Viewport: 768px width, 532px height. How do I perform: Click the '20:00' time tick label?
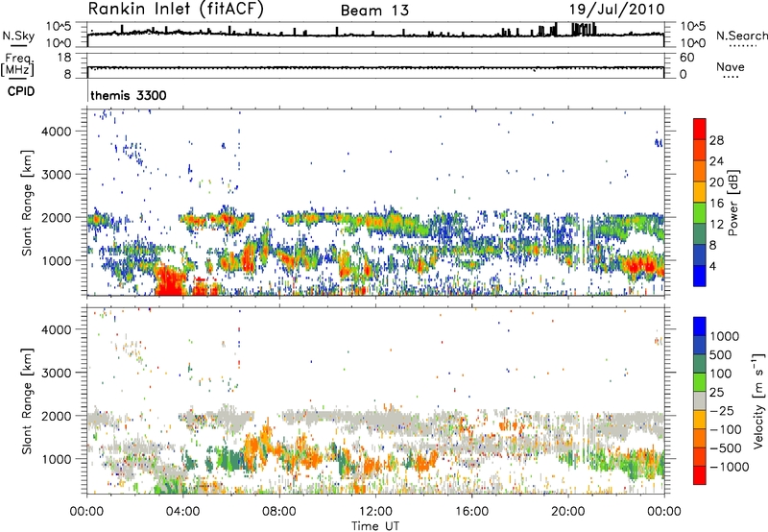567,512
